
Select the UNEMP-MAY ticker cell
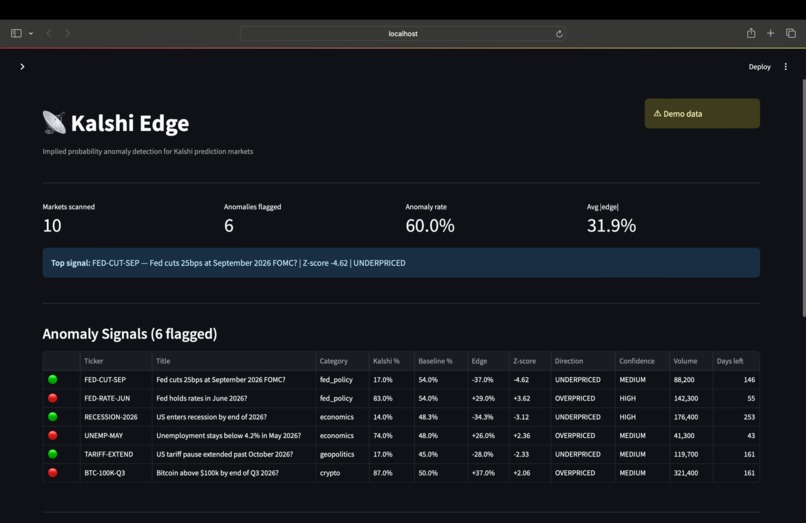click(116, 435)
